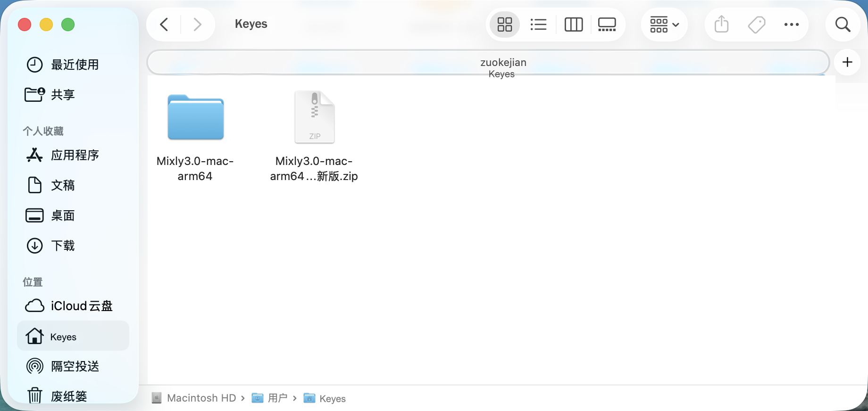This screenshot has height=411, width=868.
Task: Close the Finder window
Action: (25, 25)
